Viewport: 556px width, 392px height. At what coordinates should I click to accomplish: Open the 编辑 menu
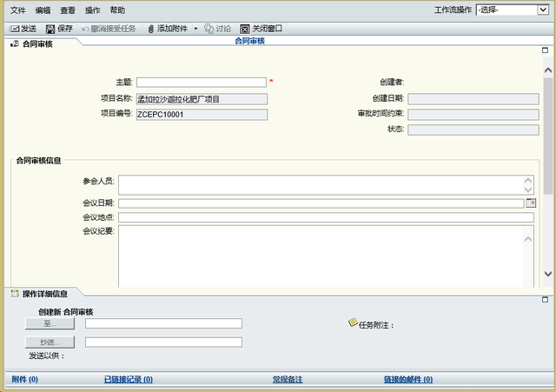[43, 10]
